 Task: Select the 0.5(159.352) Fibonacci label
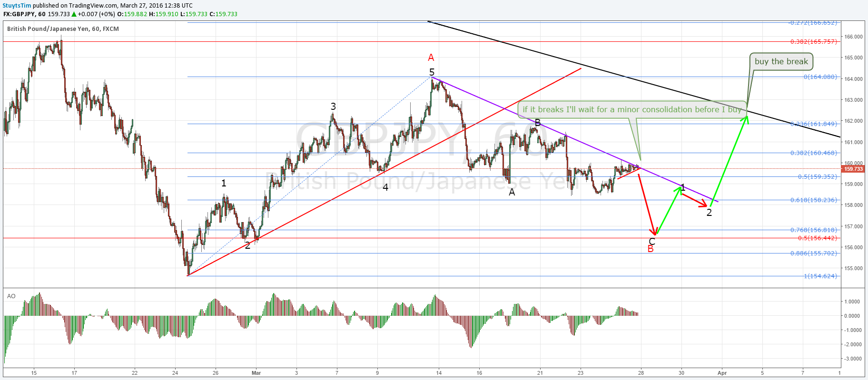point(817,177)
